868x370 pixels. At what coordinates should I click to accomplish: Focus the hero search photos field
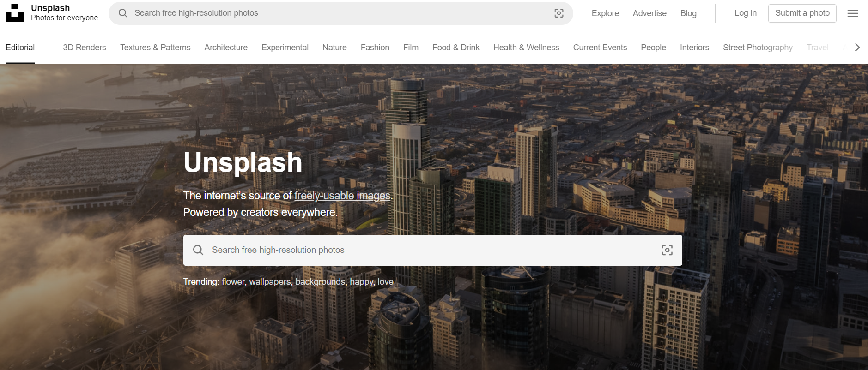(433, 250)
